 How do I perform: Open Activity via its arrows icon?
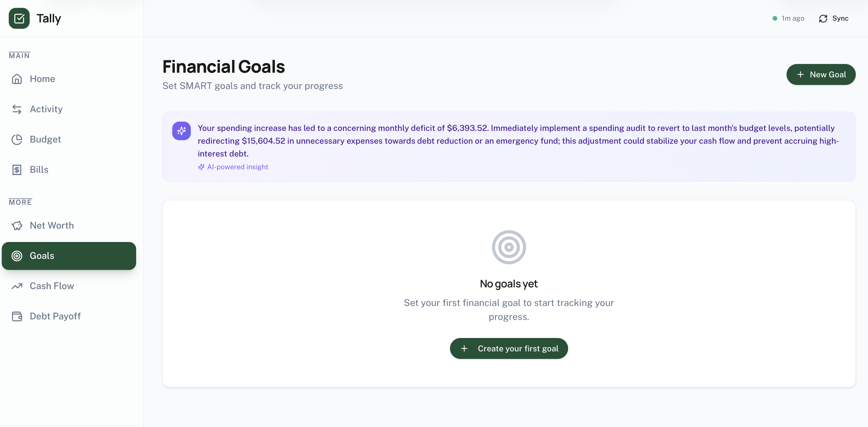(17, 109)
